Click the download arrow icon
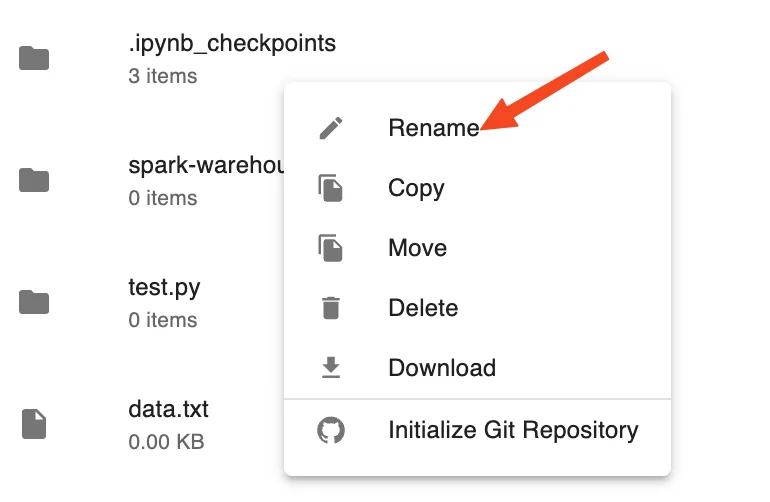Viewport: 770px width, 502px height. click(x=331, y=368)
